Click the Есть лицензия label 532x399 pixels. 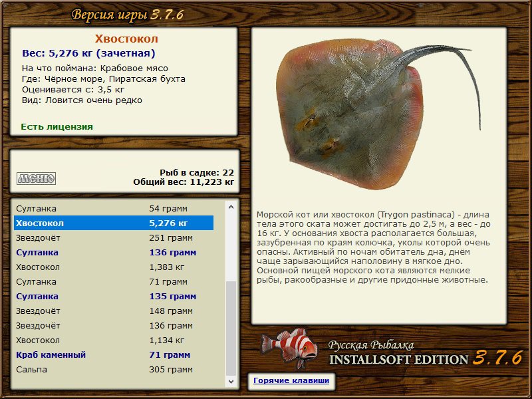tap(57, 126)
